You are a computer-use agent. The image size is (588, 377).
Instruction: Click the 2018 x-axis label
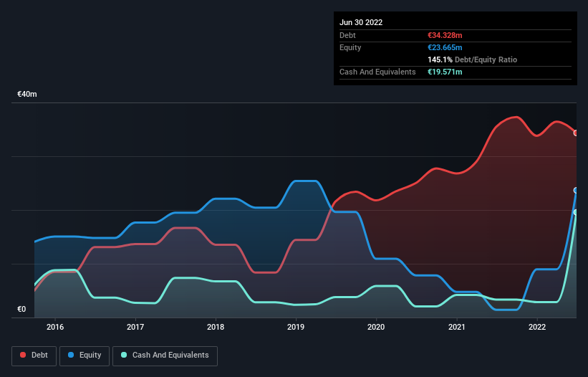point(216,327)
